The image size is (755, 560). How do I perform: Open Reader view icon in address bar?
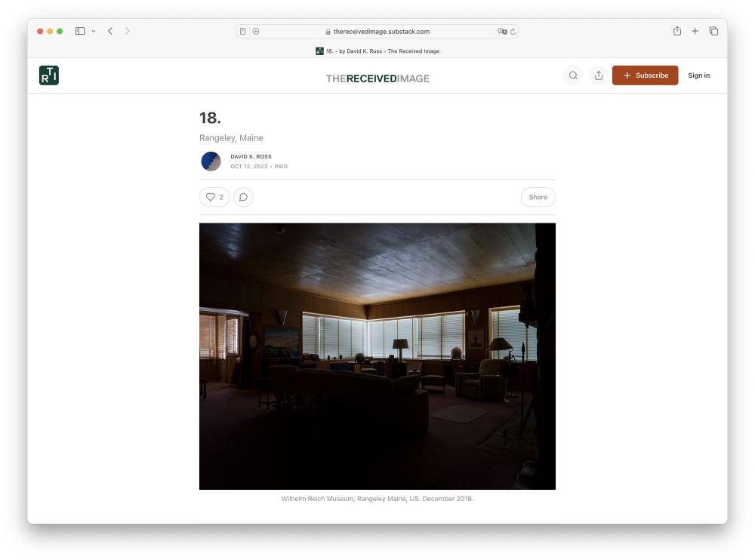tap(242, 32)
